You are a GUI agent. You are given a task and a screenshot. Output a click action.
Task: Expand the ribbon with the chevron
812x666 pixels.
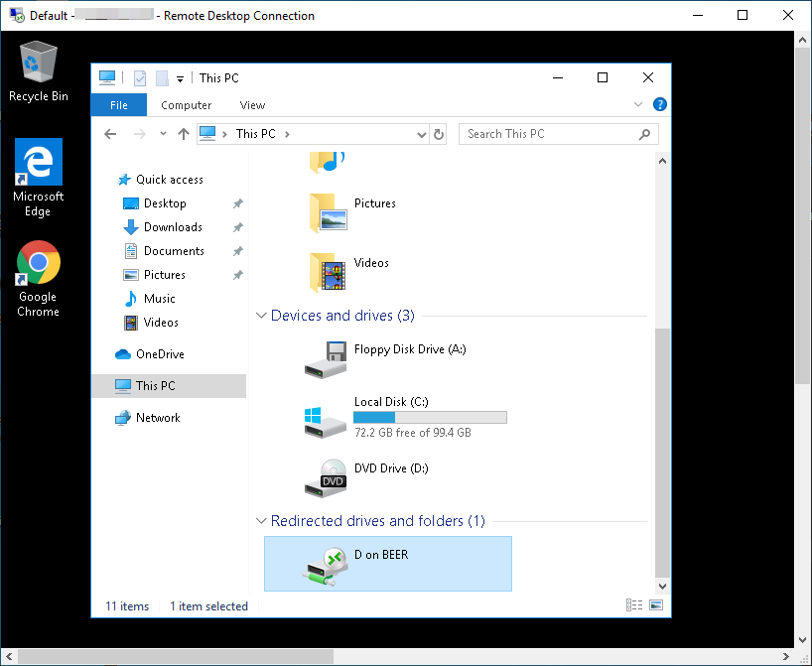click(x=638, y=104)
